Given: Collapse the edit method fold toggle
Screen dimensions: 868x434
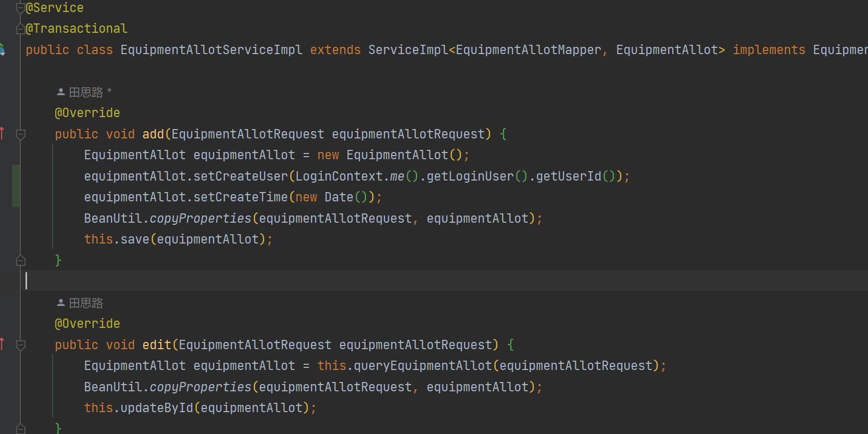Looking at the screenshot, I should (21, 345).
